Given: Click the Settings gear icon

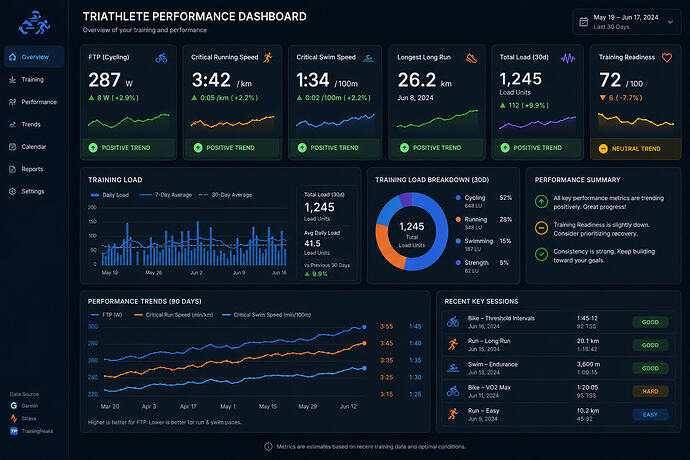Looking at the screenshot, I should pos(12,191).
